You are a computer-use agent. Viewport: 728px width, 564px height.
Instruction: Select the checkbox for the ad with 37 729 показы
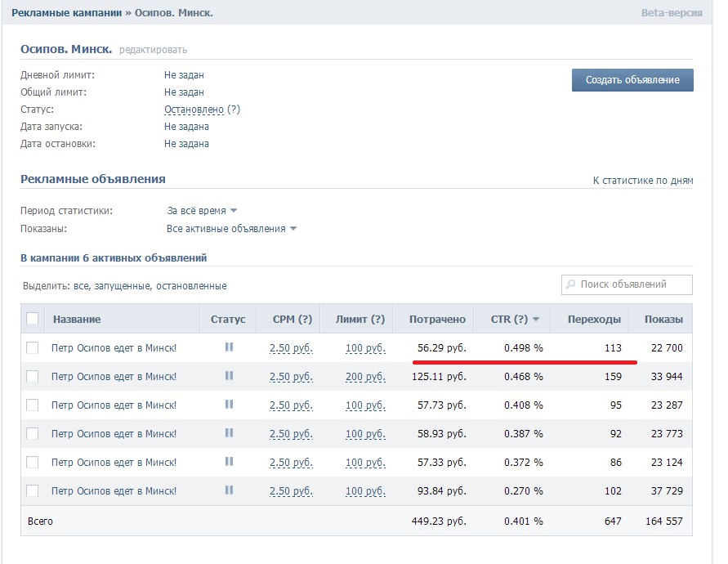33,491
